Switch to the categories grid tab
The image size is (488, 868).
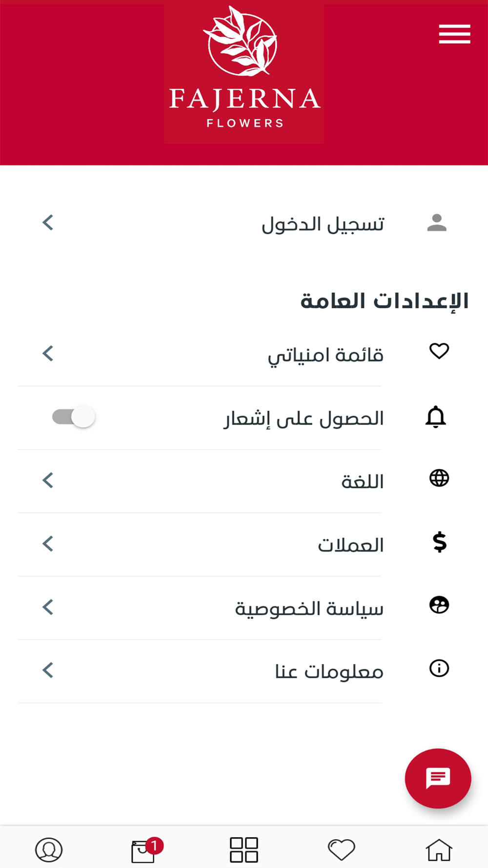click(x=244, y=850)
